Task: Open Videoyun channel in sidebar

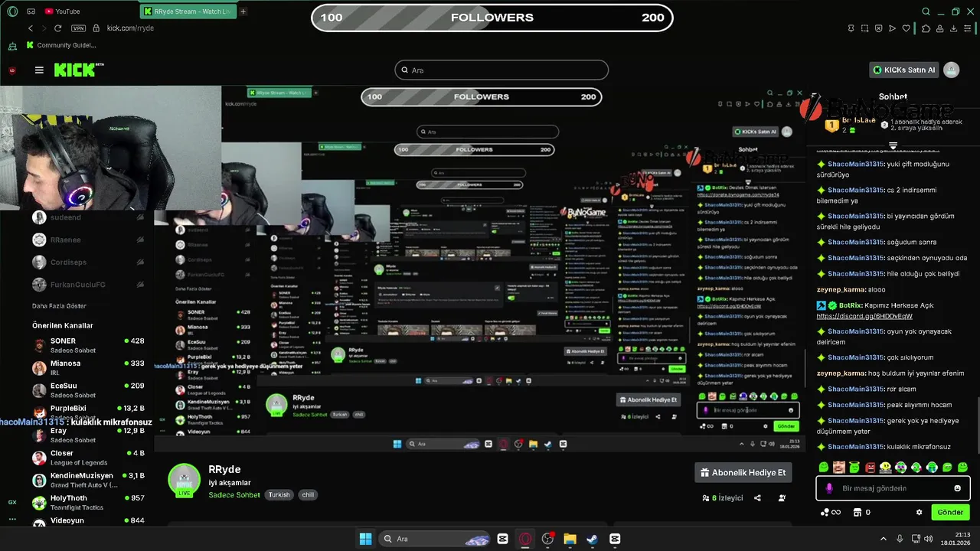Action: click(x=88, y=520)
